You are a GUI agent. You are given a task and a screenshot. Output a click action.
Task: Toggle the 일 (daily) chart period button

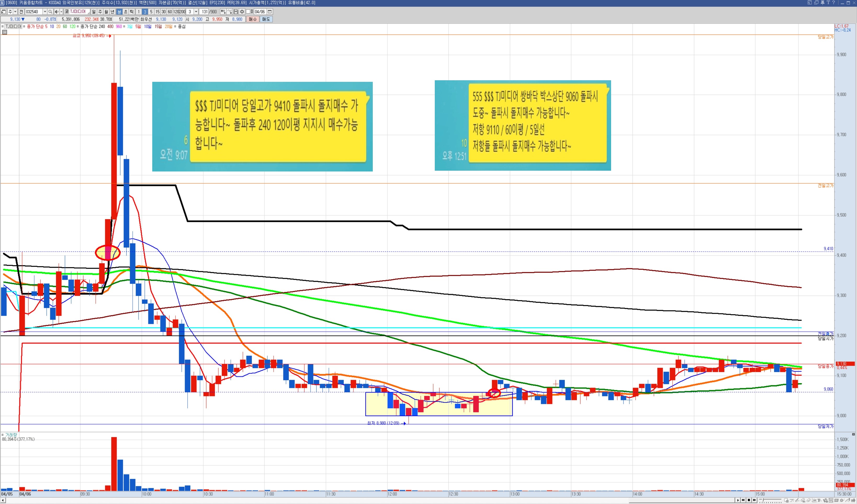(x=94, y=12)
